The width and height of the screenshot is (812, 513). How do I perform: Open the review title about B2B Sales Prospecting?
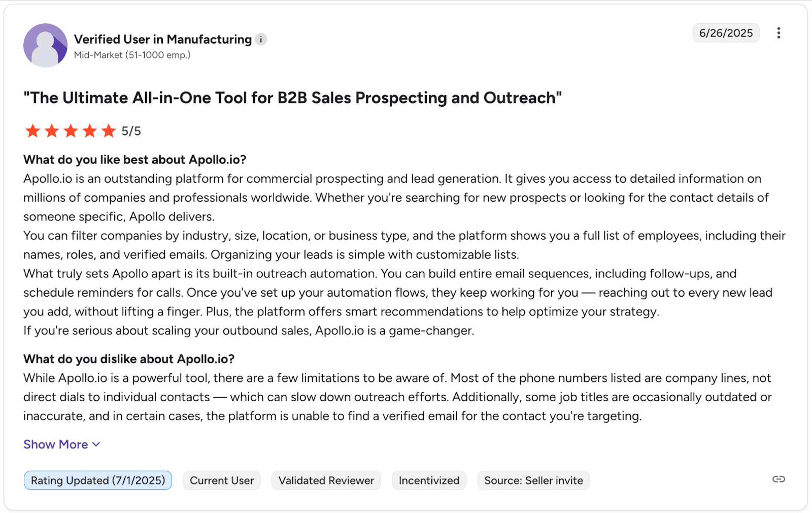(292, 98)
